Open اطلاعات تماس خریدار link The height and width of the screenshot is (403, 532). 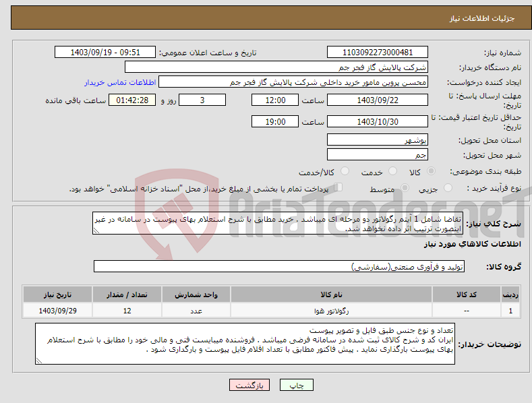click(x=120, y=82)
